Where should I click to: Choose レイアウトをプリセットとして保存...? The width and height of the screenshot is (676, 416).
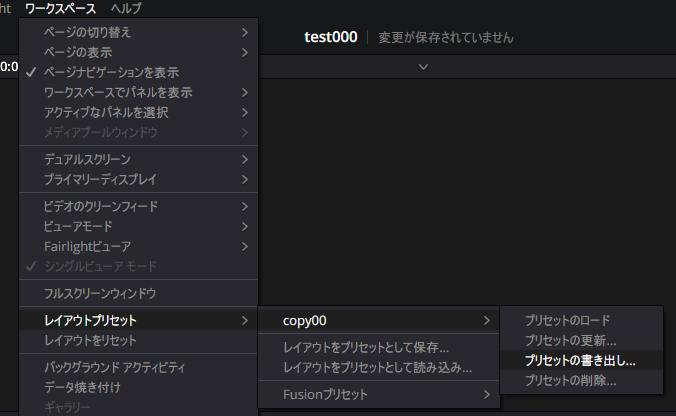click(x=379, y=347)
